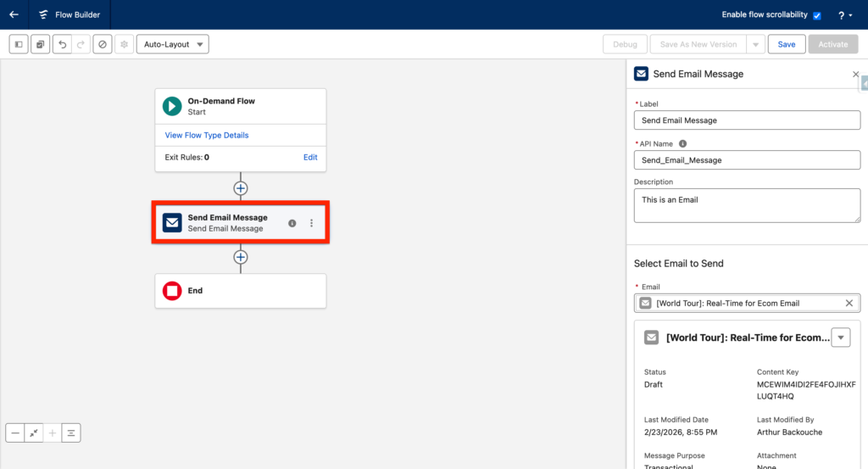Click the API Name info tooltip icon
Screen dimensions: 868x469
coord(683,144)
